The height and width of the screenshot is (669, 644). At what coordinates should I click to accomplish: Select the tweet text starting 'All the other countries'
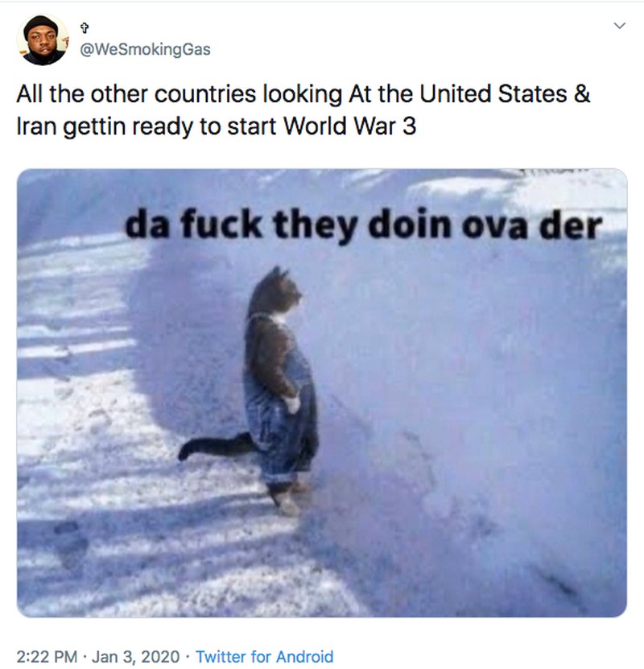pyautogui.click(x=303, y=110)
